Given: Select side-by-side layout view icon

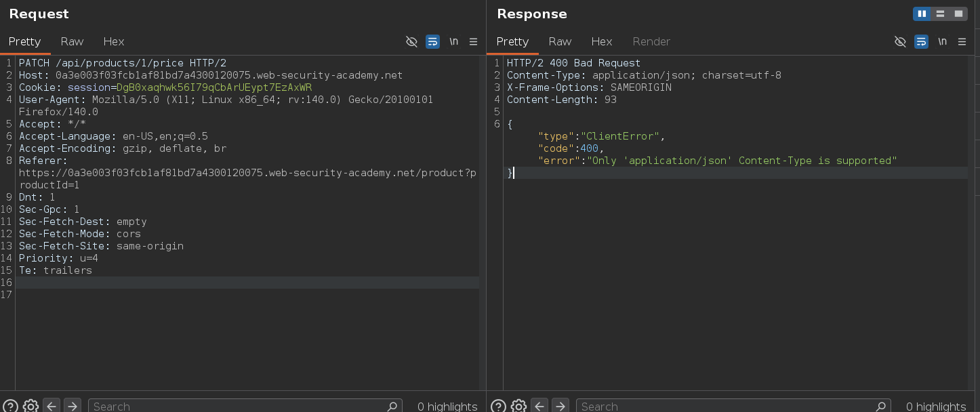Looking at the screenshot, I should (x=922, y=14).
